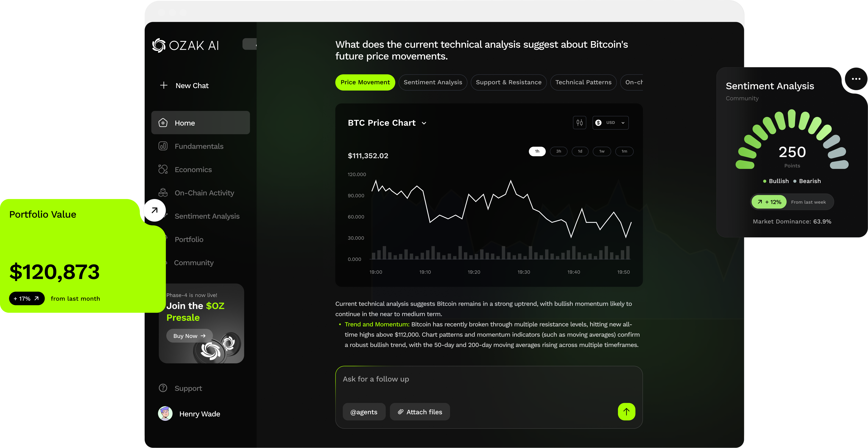Screen dimensions: 868x448
Task: Click the Ask for a follow up field
Action: (472, 379)
